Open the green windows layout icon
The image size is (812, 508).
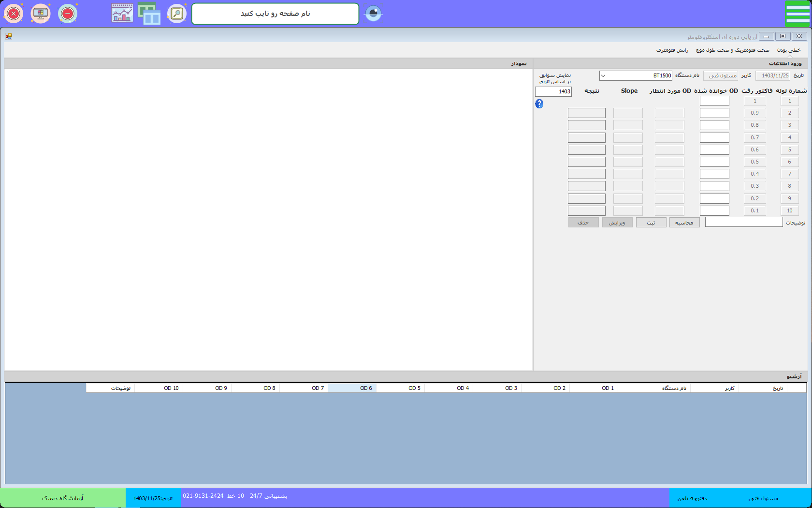(x=149, y=14)
